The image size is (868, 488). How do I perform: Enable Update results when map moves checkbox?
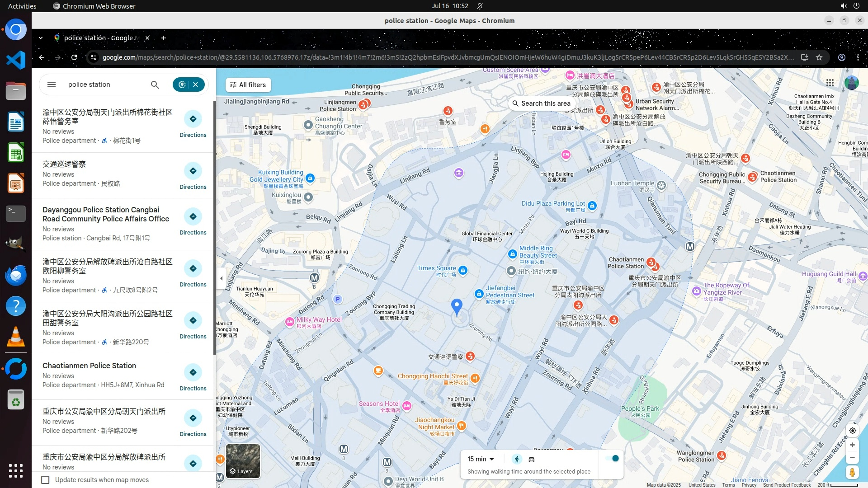[45, 480]
